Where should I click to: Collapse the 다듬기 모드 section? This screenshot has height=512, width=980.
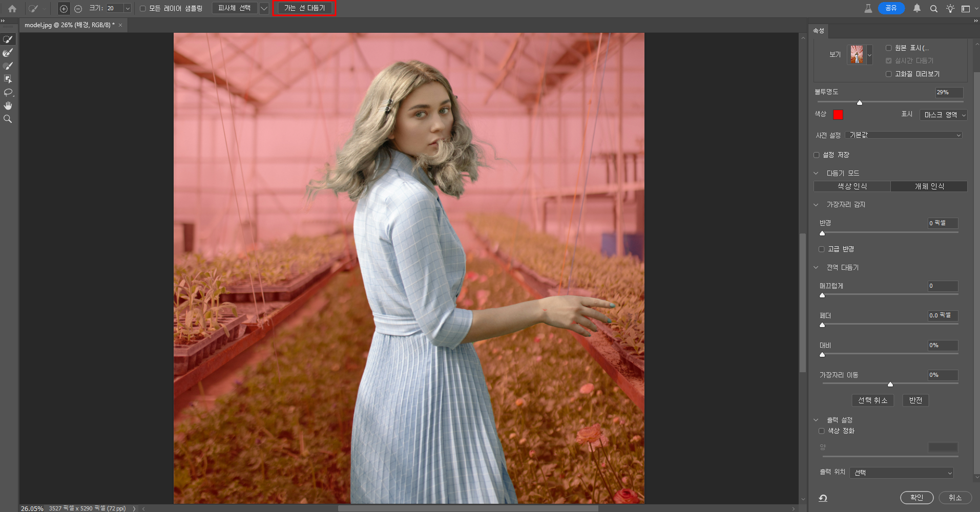(816, 173)
